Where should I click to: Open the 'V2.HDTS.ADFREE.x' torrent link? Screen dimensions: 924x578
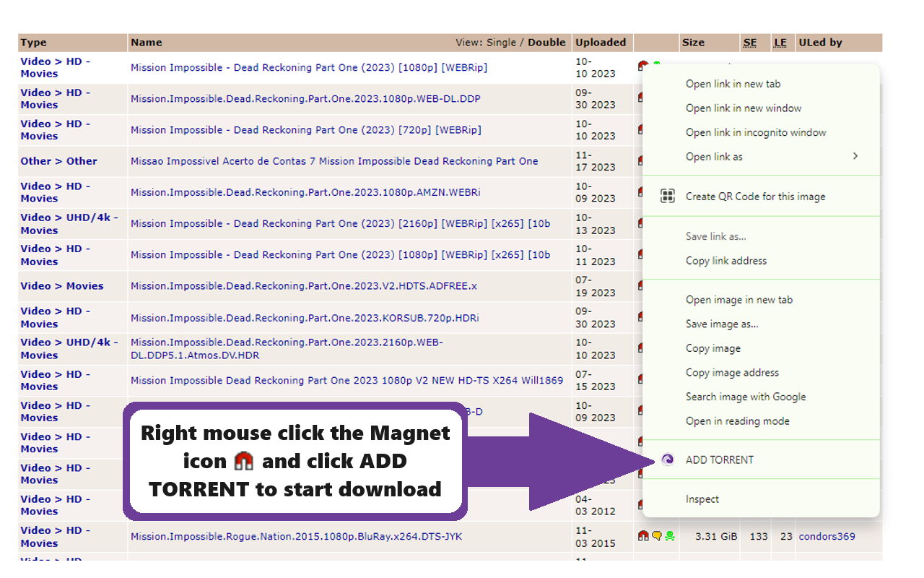pyautogui.click(x=304, y=286)
